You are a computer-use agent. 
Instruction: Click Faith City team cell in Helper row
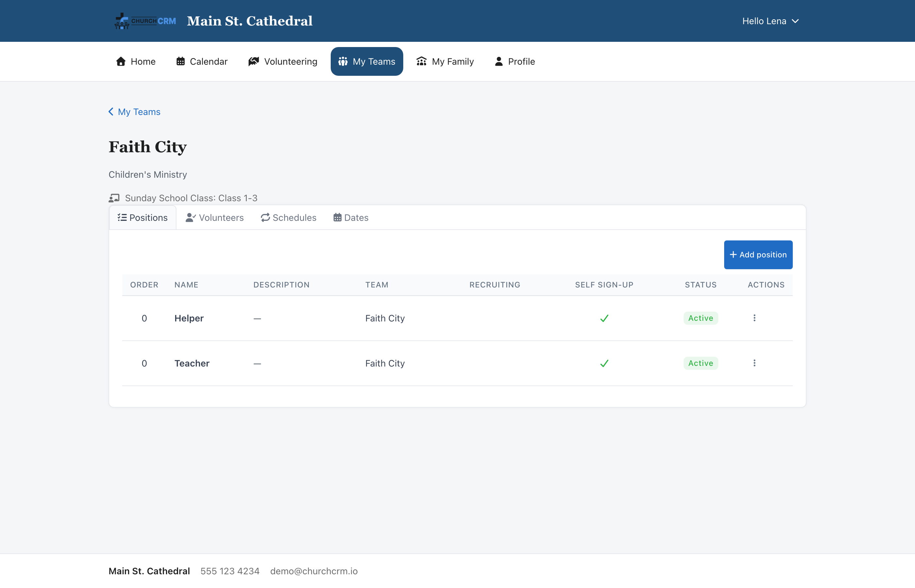pyautogui.click(x=385, y=318)
